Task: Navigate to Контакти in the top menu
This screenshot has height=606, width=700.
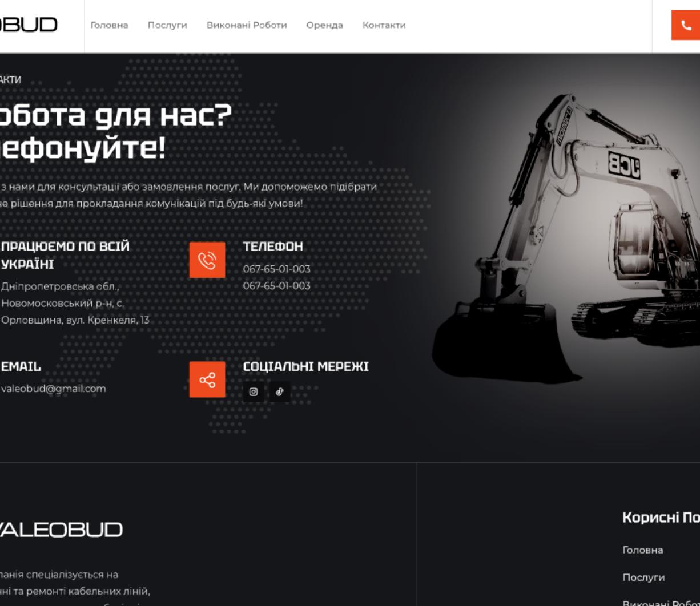Action: (384, 25)
